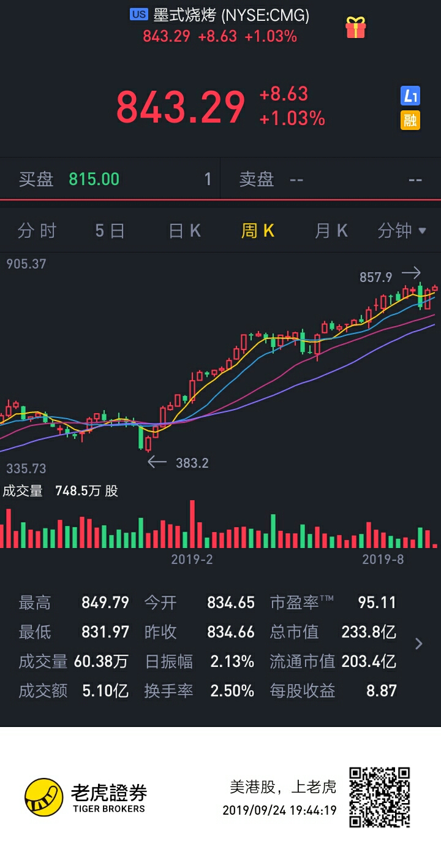The height and width of the screenshot is (868, 441).
Task: Tap the 2019/09/24 19:44:19 timestamp
Action: coord(280,810)
